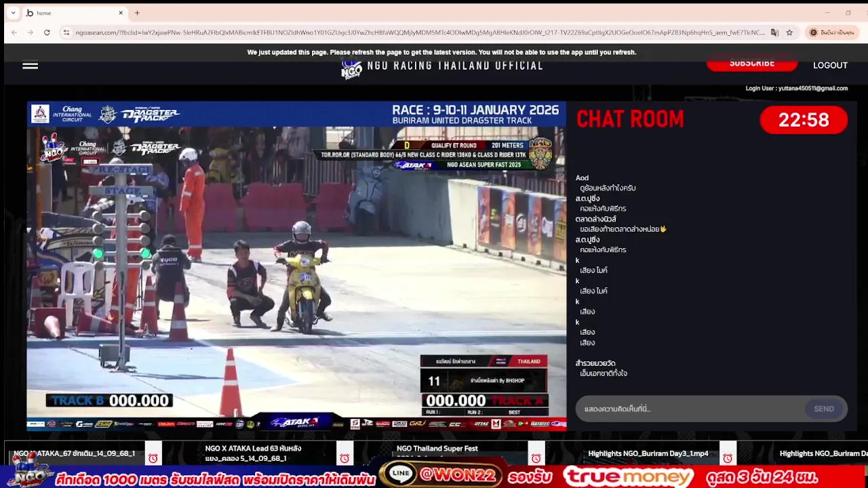Click the page-updated refresh notice
Screen dimensions: 868x488
(441, 52)
